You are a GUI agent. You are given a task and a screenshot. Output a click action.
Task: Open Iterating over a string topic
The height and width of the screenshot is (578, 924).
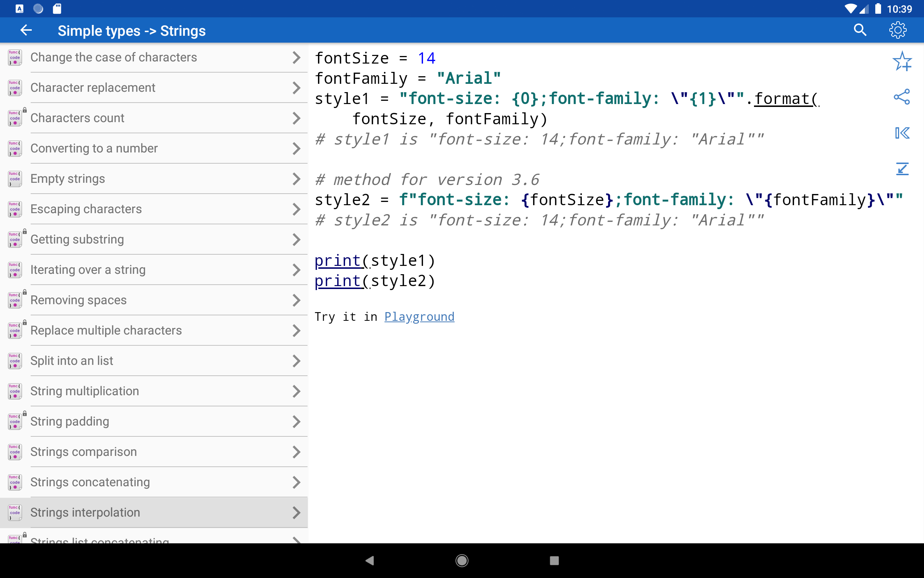[154, 270]
